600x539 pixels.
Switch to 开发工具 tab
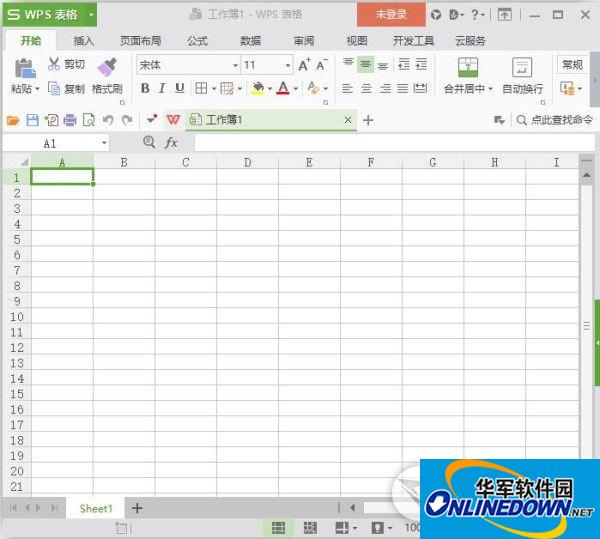pos(413,41)
